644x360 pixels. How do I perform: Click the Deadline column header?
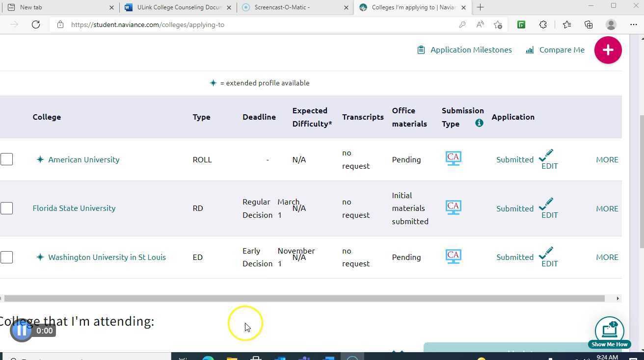259,117
